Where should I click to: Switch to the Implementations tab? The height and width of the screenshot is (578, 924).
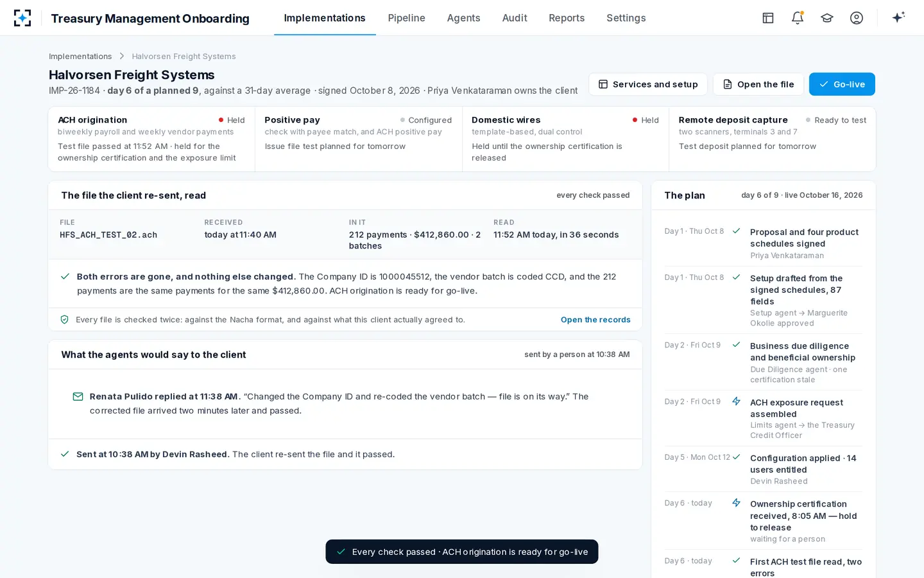click(325, 18)
